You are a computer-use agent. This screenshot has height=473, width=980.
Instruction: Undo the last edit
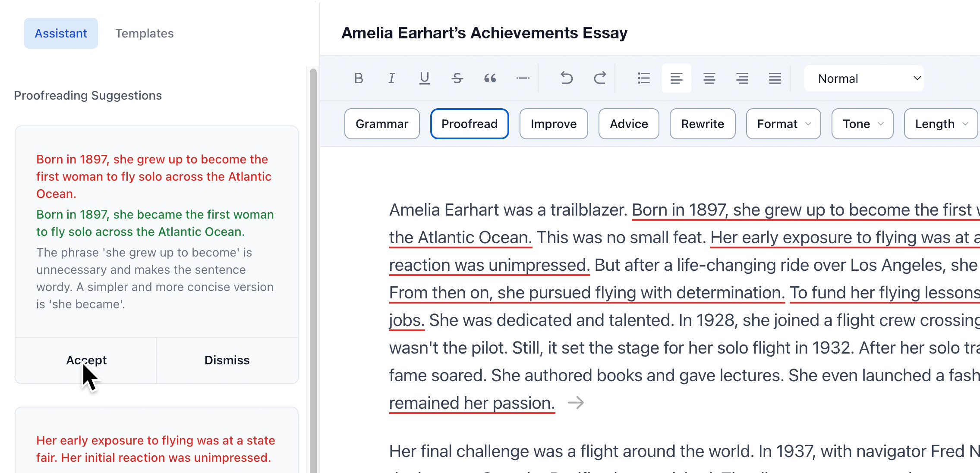pos(567,78)
